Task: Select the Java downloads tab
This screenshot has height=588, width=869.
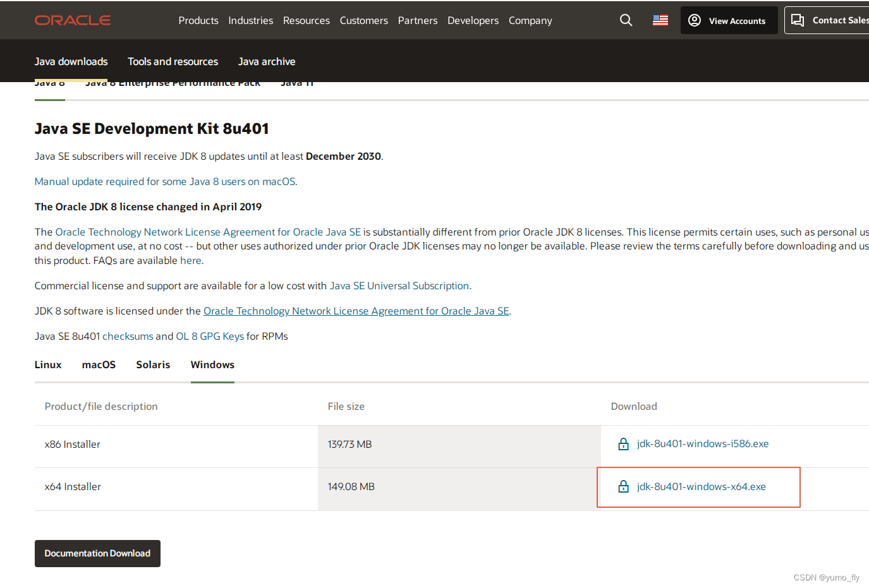Action: (71, 61)
